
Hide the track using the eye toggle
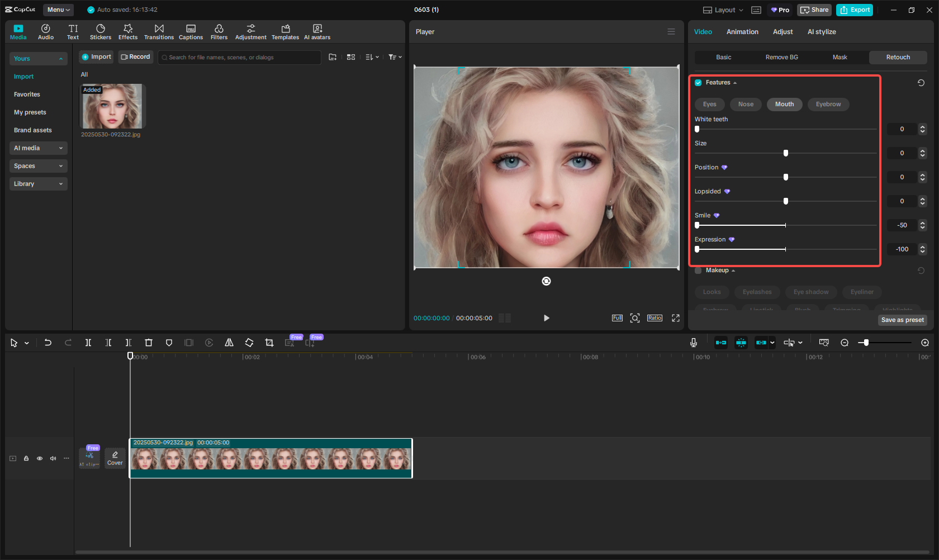click(40, 458)
